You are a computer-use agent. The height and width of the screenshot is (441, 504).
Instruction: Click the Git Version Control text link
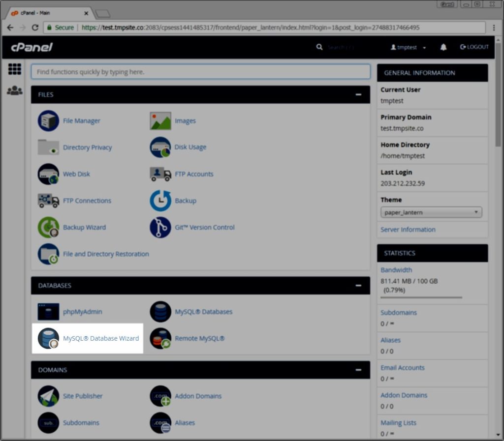205,227
